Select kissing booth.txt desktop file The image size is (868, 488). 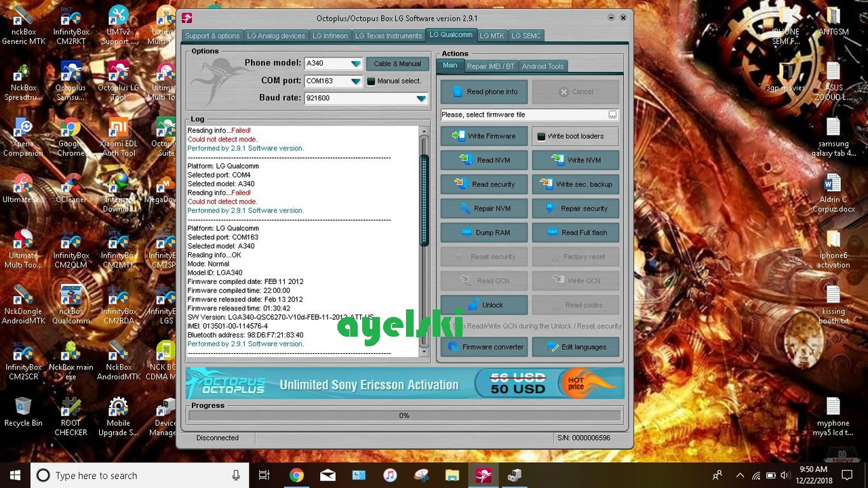pyautogui.click(x=833, y=305)
